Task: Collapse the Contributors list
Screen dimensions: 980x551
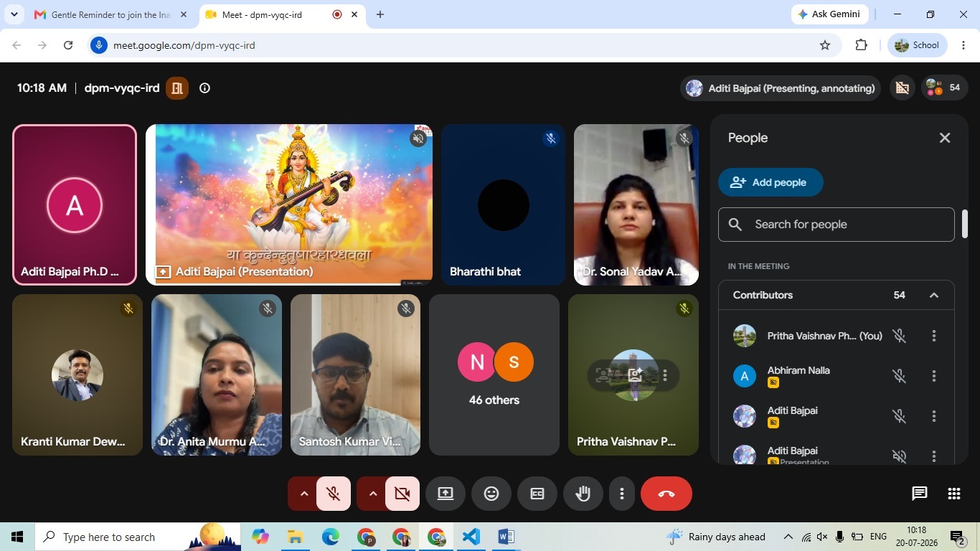Action: coord(934,295)
